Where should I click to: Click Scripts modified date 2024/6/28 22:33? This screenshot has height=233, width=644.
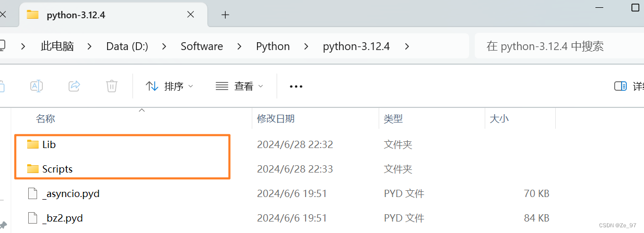(x=295, y=169)
